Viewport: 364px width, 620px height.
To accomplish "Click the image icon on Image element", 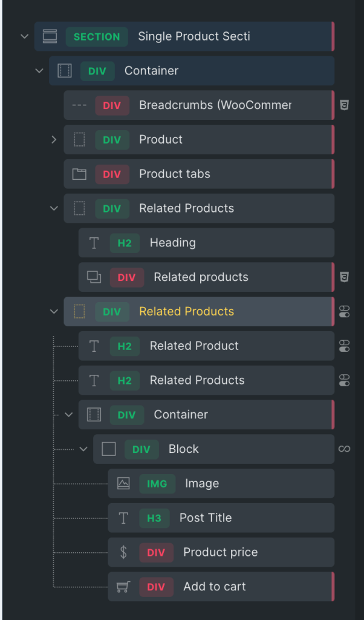I will (x=123, y=483).
